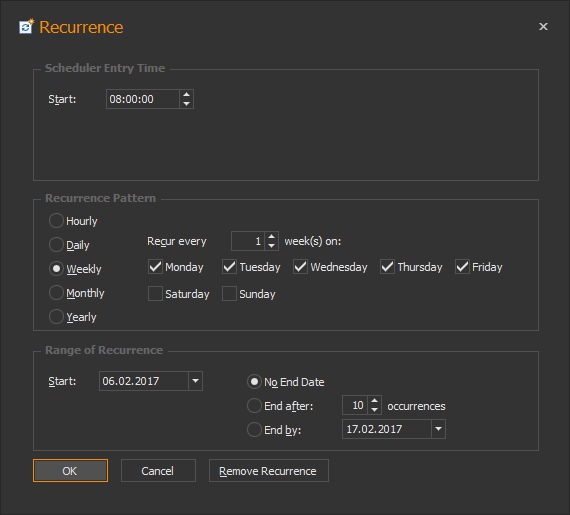Enable the Sunday checkbox
570x515 pixels.
229,294
